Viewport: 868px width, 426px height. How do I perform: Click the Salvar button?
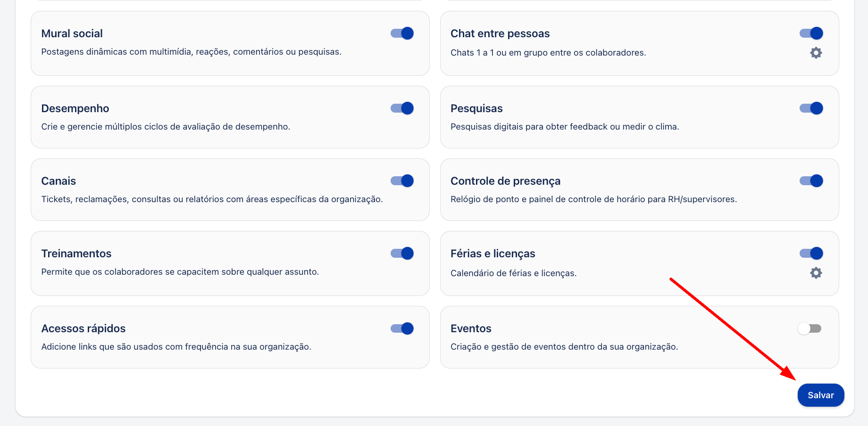coord(821,395)
